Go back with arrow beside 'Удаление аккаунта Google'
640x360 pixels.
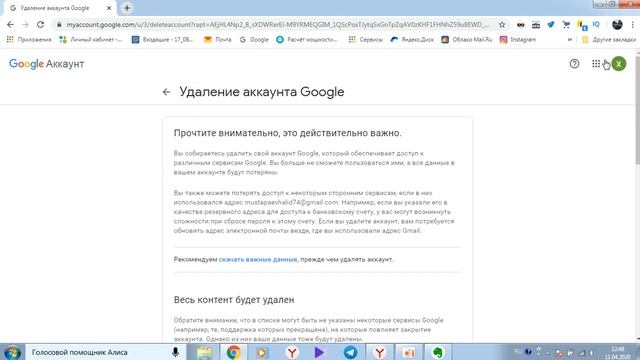pyautogui.click(x=166, y=92)
